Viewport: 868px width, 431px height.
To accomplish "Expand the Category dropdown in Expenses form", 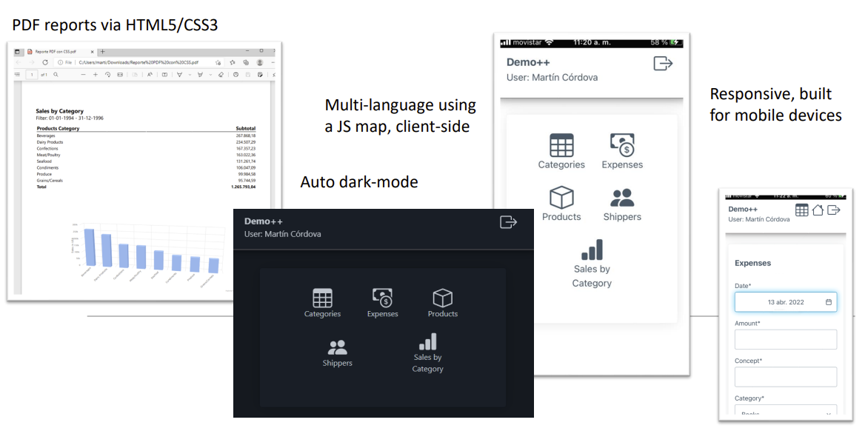I will point(786,413).
